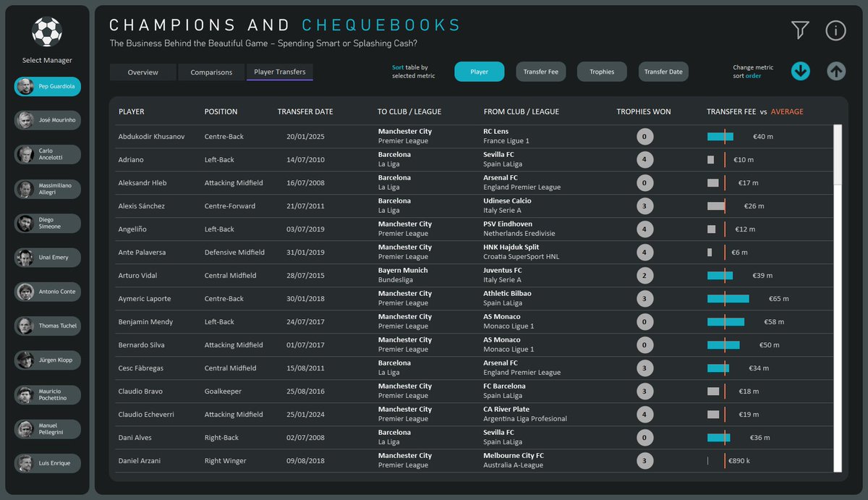Screen dimensions: 868x500
Task: Click Bayern Munich club cell
Action: click(x=403, y=271)
